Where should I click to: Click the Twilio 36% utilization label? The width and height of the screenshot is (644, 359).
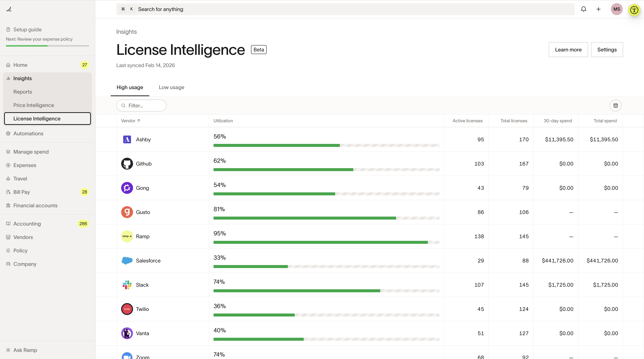tap(220, 306)
